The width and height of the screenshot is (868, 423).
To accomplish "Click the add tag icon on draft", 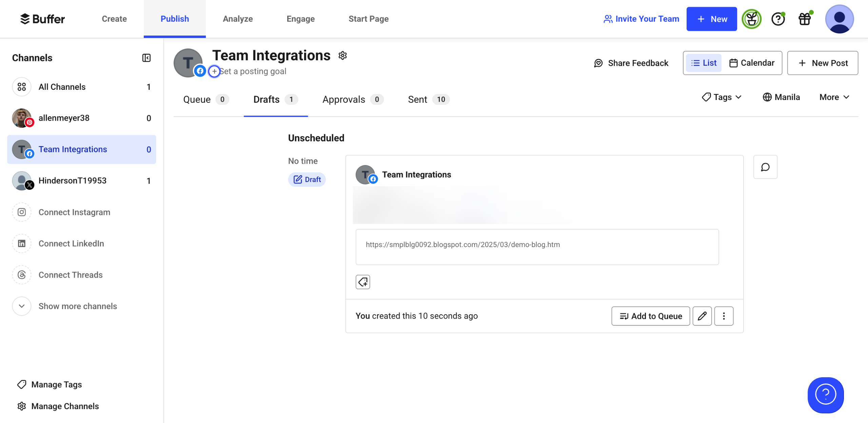I will click(x=362, y=282).
